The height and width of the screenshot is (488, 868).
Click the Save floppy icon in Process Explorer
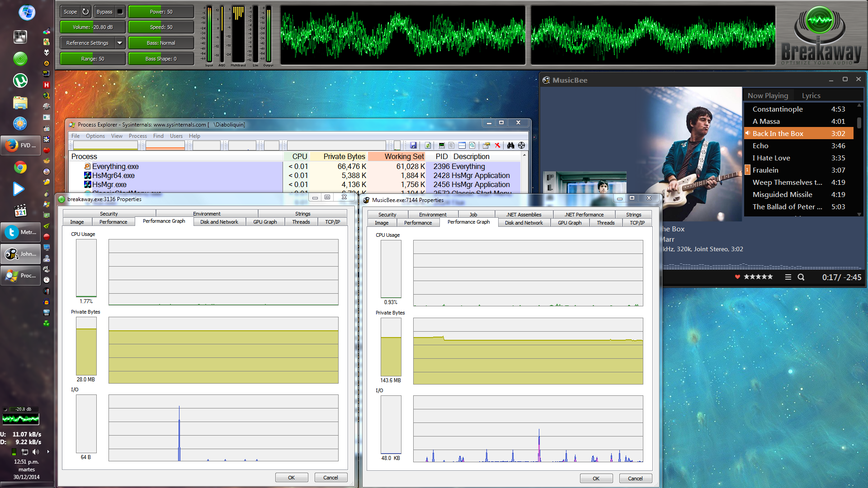click(x=413, y=145)
